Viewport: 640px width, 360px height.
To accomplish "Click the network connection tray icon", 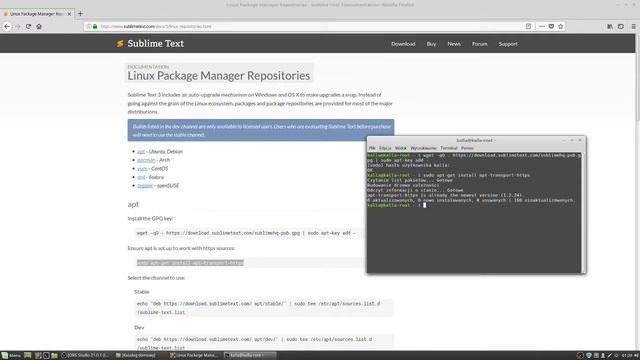I will (x=610, y=356).
